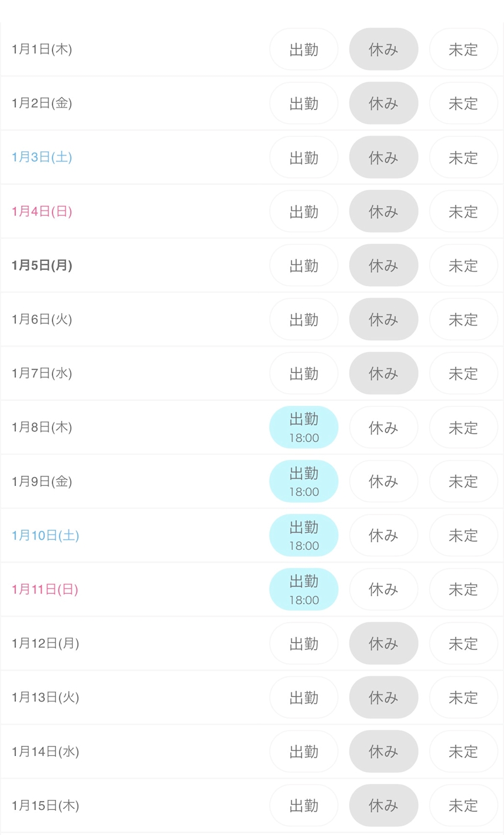Click the 1月5日(月) date label
Viewport: 504px width, 835px height.
(42, 265)
